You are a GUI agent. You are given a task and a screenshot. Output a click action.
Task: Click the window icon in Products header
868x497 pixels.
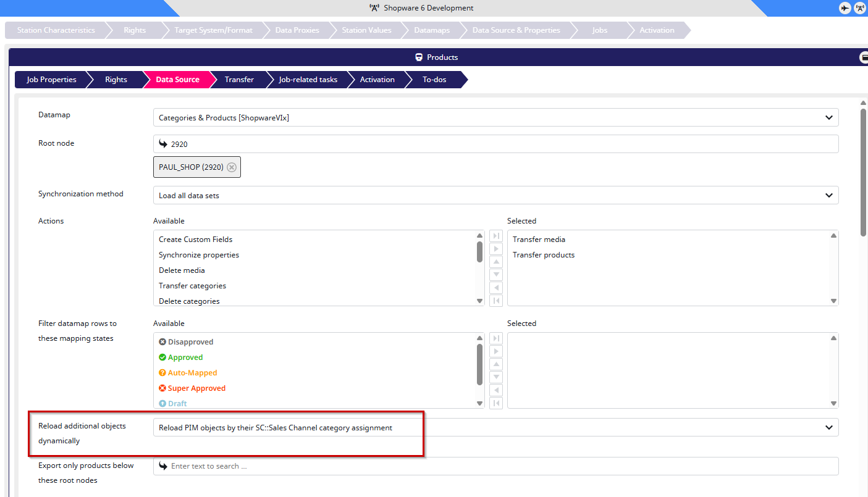[864, 57]
